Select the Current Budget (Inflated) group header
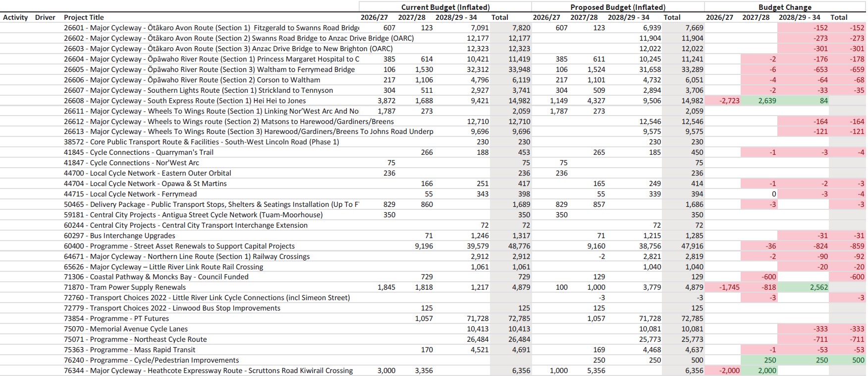Viewport: 868px width, 376px height. click(445, 7)
